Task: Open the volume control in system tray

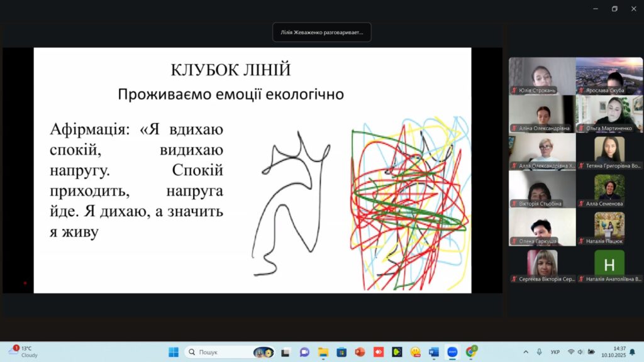Action: point(580,352)
